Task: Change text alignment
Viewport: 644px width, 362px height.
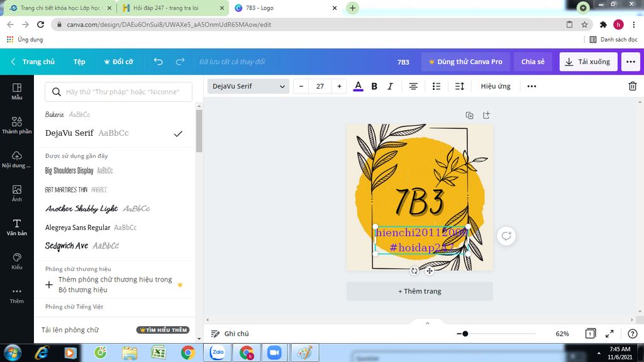Action: tap(413, 86)
